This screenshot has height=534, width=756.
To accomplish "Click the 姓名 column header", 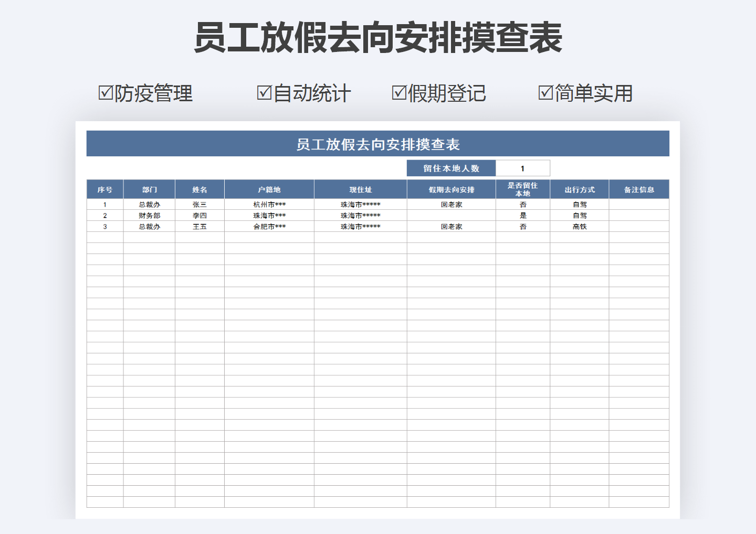I will coord(199,189).
